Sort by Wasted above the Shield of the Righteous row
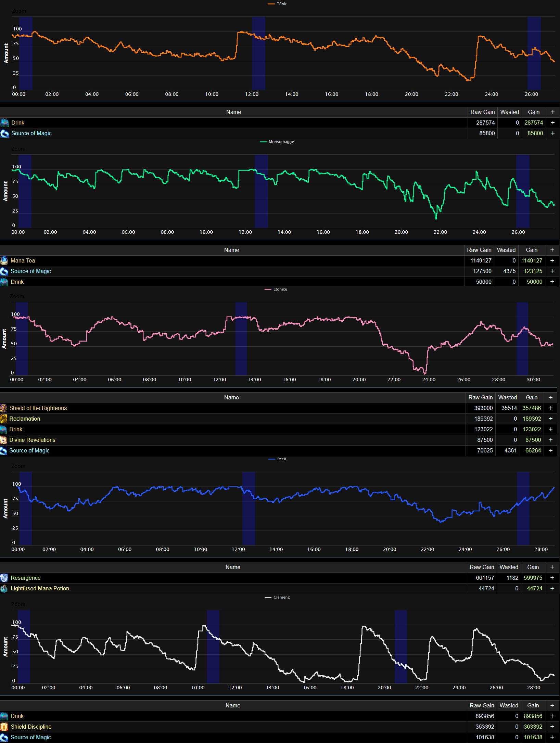Image resolution: width=560 pixels, height=743 pixels. click(x=508, y=398)
